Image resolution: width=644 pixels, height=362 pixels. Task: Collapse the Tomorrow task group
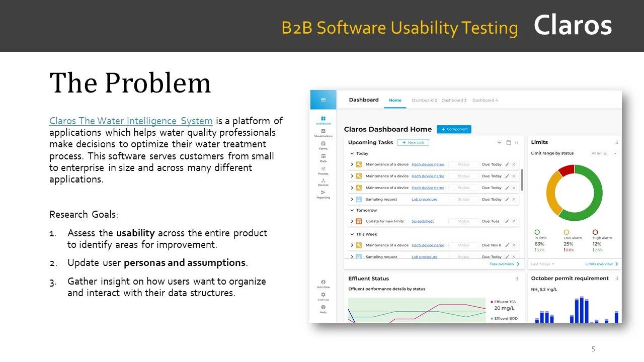tap(352, 210)
